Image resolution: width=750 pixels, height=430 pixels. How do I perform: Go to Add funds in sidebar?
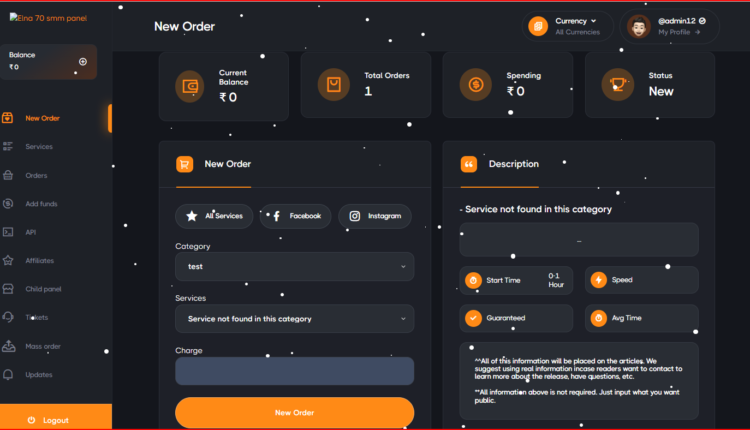point(41,204)
